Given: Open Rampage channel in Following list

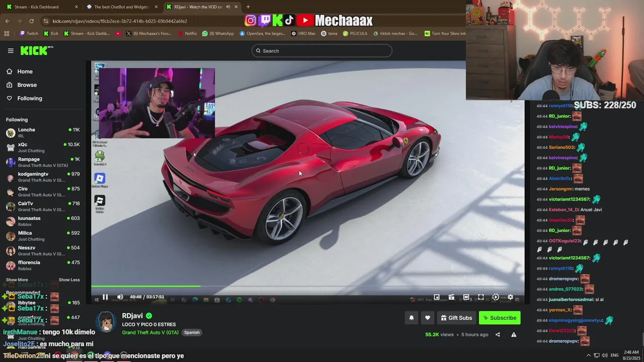Looking at the screenshot, I should (x=43, y=162).
